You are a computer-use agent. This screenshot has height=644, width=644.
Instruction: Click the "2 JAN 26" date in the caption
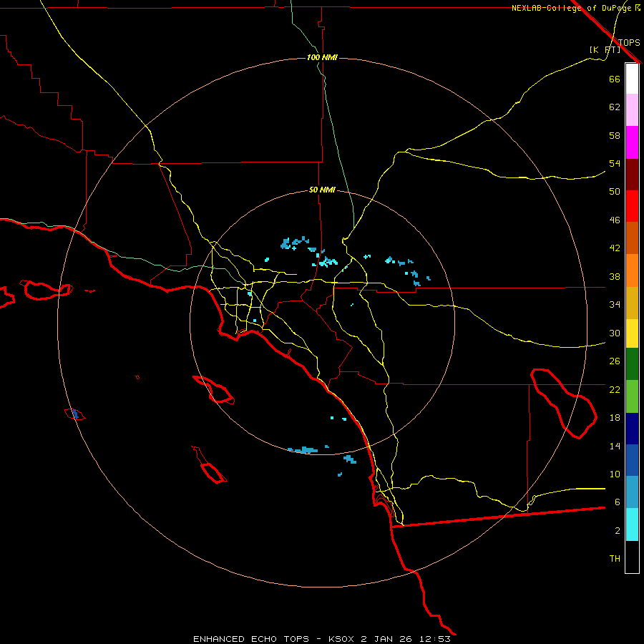(386, 639)
